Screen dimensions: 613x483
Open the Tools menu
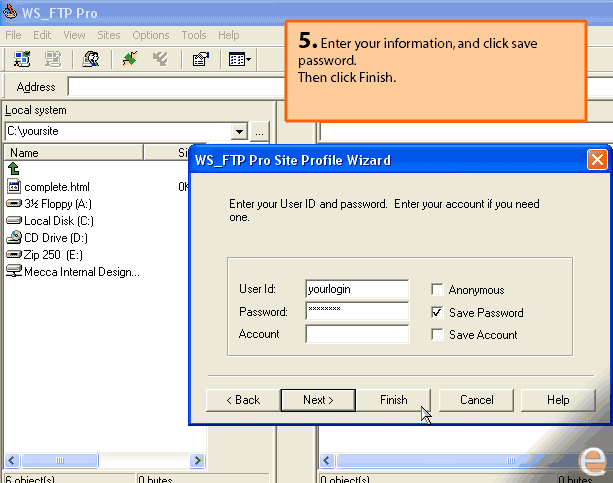[x=194, y=35]
